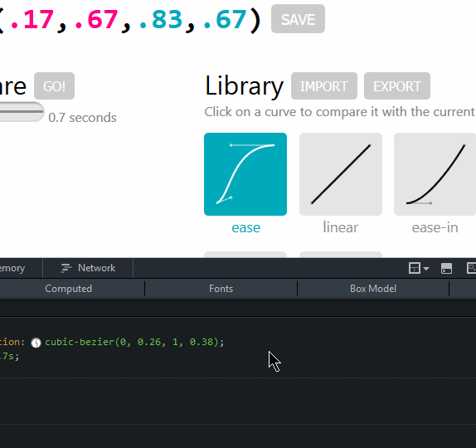This screenshot has height=448, width=476.
Task: Click the SAVE button
Action: click(298, 19)
